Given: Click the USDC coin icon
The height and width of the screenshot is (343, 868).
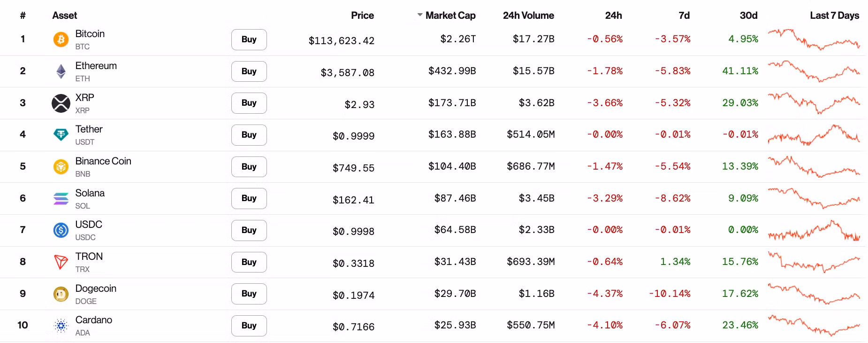Looking at the screenshot, I should 61,230.
